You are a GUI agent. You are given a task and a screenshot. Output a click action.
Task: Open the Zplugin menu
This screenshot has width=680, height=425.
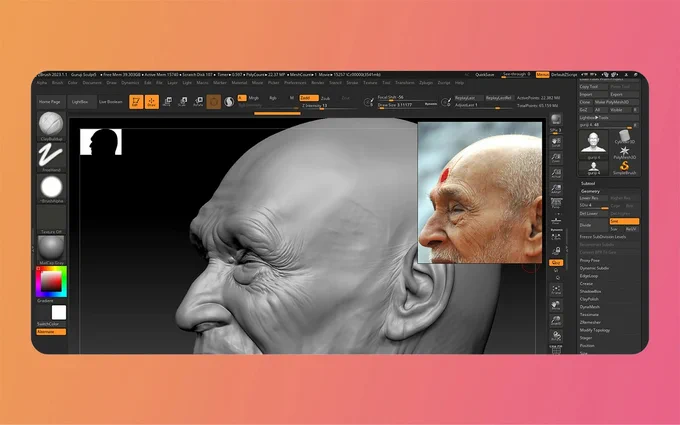(426, 82)
